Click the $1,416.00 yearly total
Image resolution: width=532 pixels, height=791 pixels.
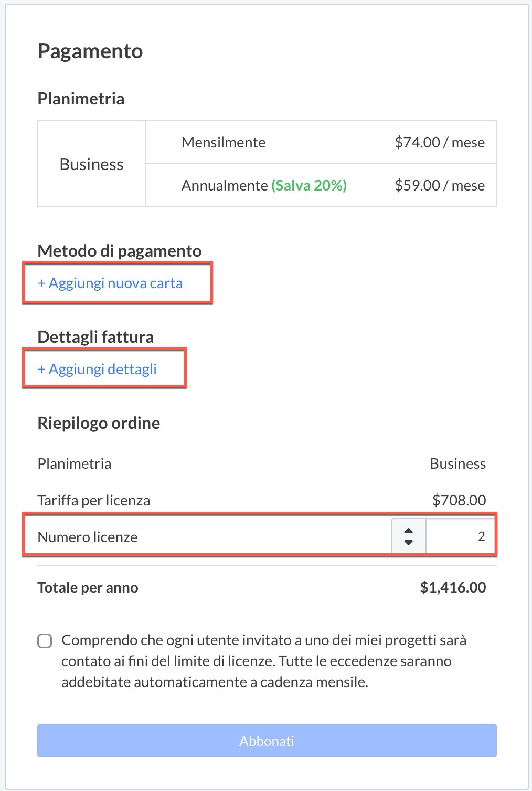pyautogui.click(x=453, y=587)
